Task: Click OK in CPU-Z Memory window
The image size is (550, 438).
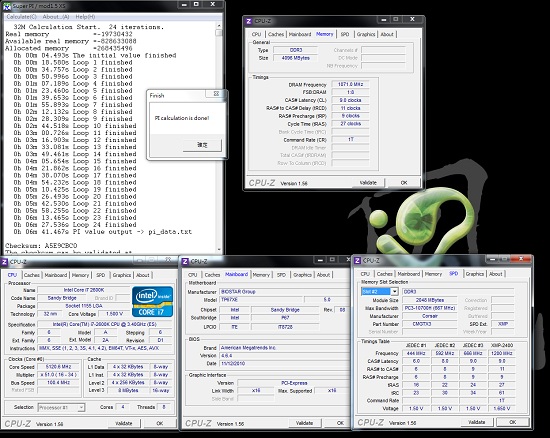Action: point(404,183)
